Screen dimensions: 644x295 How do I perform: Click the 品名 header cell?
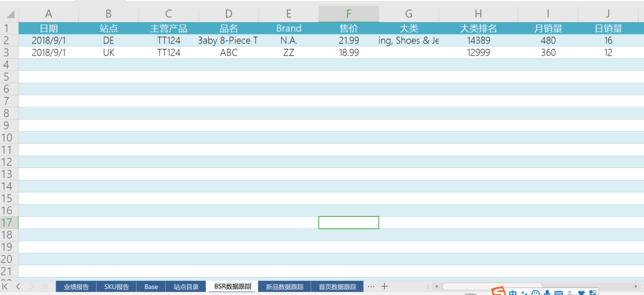point(229,29)
